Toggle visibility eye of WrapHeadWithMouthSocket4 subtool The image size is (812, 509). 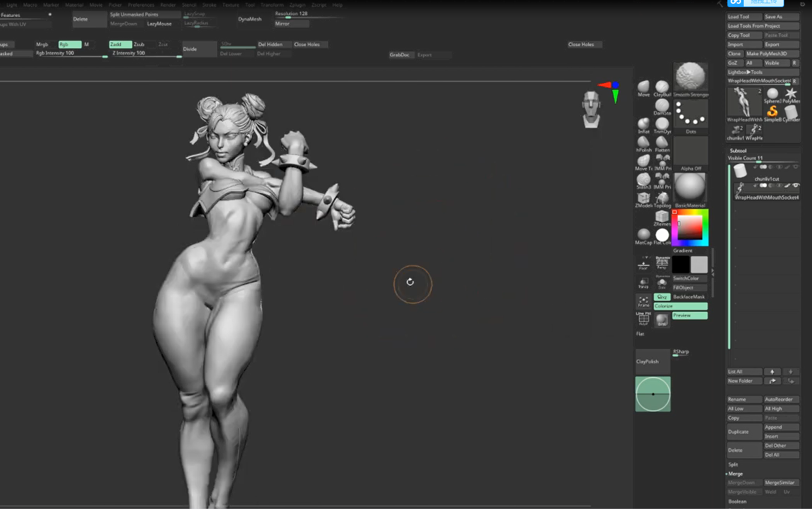[x=796, y=185]
